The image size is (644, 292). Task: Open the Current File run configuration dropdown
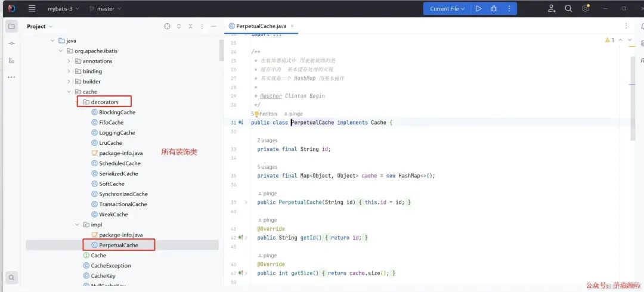pos(447,8)
